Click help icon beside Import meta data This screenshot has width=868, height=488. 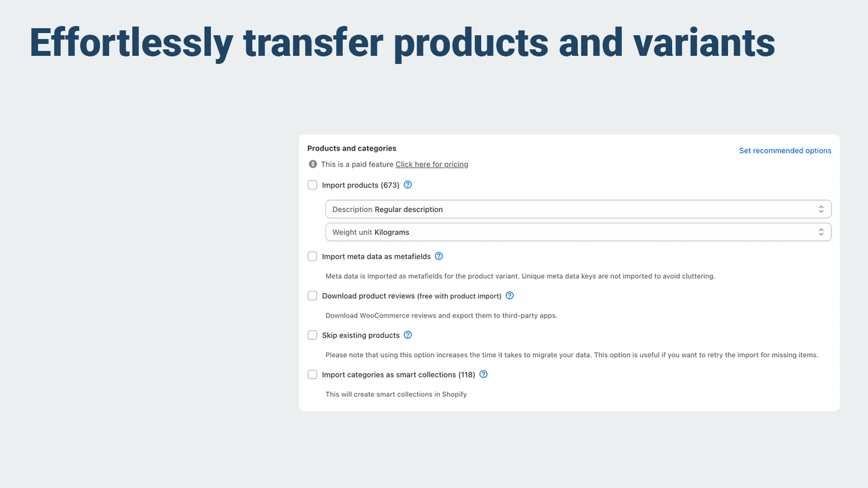[439, 256]
